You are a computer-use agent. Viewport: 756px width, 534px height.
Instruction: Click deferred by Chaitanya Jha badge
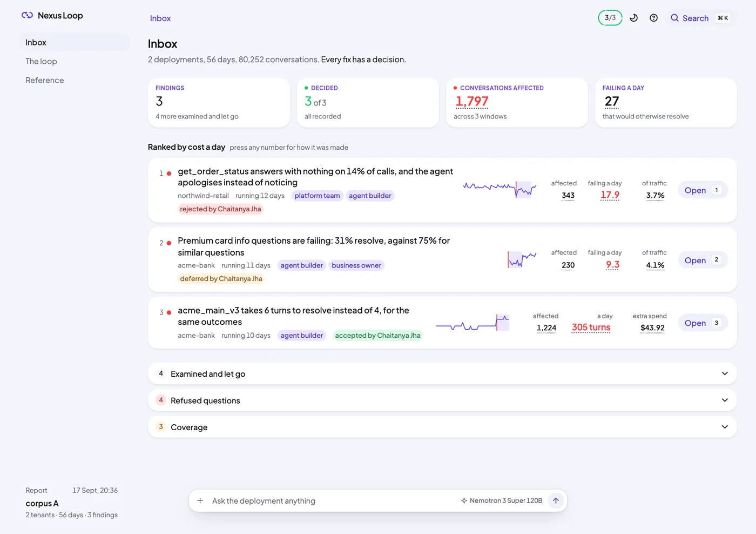[221, 279]
